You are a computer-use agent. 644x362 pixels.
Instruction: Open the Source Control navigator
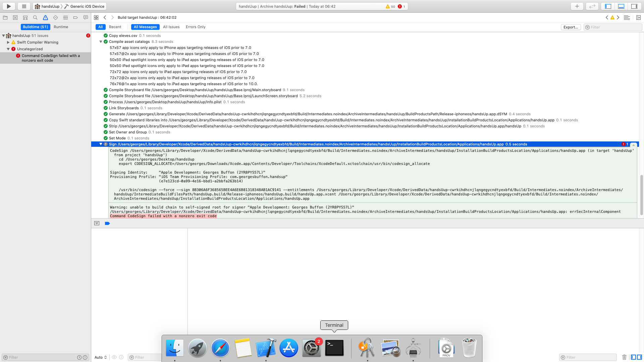15,17
